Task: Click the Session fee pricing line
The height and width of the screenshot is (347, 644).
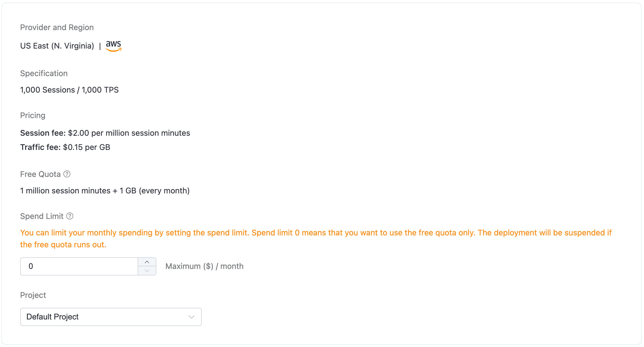Action: pos(105,133)
